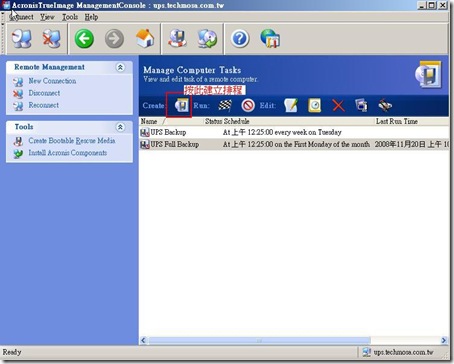Close the Acronis Management Console window
Viewport: 454px width, 364px height.
pyautogui.click(x=443, y=5)
